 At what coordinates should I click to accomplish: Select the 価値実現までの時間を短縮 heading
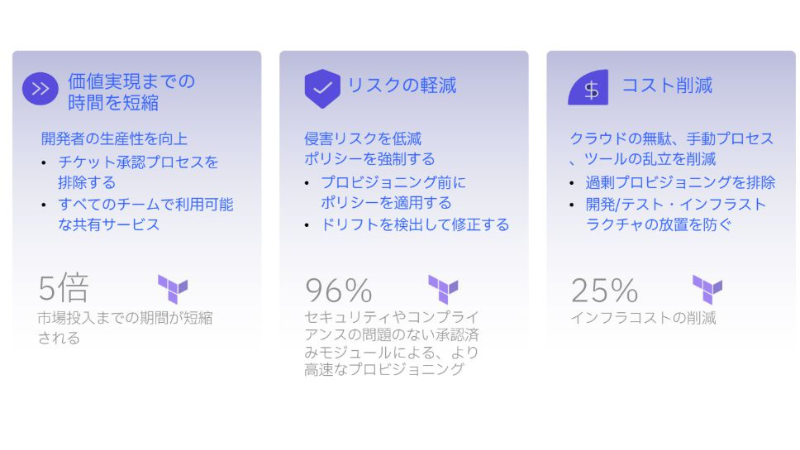(131, 91)
